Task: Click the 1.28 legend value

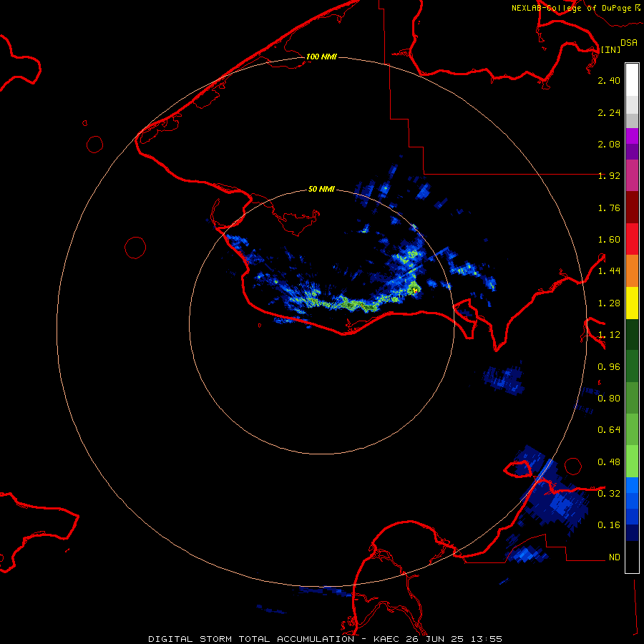Action: coord(609,303)
